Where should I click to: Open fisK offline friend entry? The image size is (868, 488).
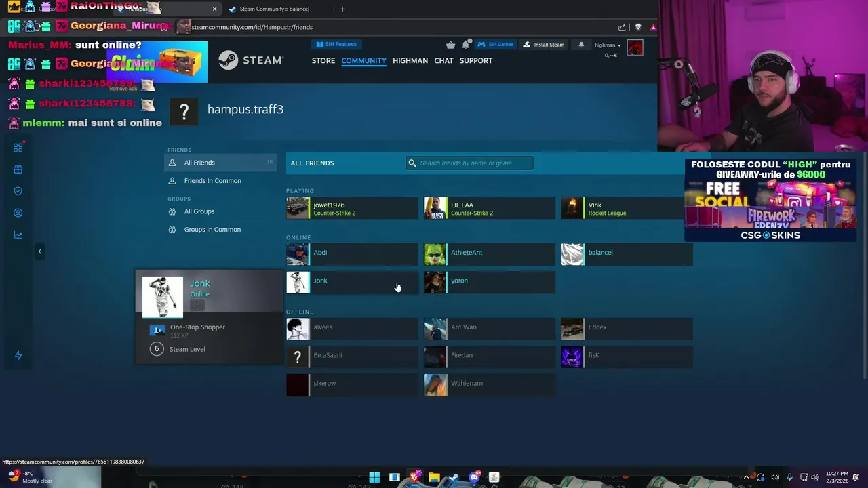tap(627, 357)
